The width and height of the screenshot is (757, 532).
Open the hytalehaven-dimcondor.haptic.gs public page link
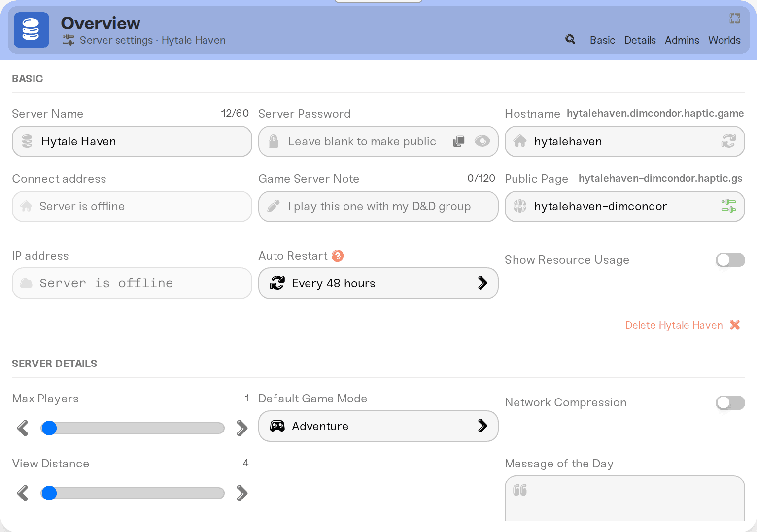coord(660,178)
